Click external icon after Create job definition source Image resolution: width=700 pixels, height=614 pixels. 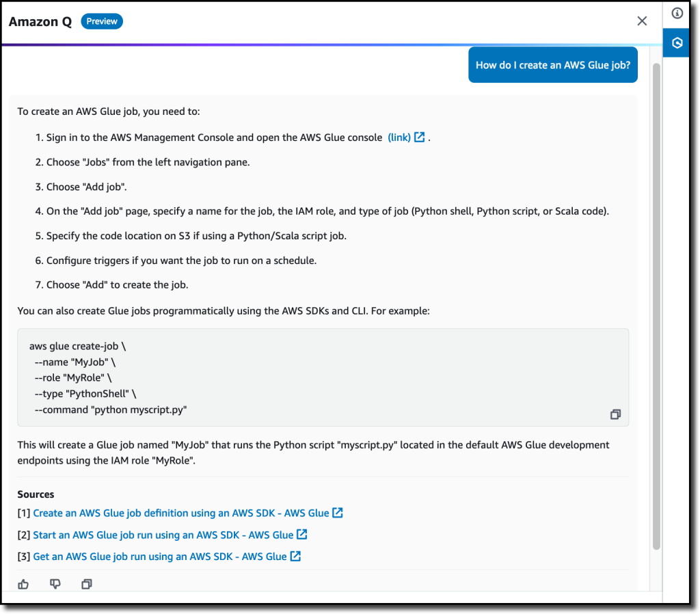tap(338, 513)
